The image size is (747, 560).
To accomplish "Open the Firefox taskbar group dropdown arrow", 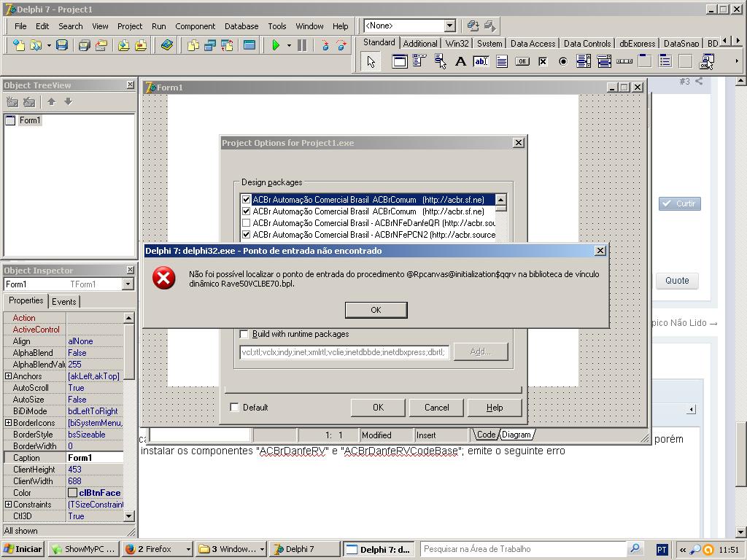I will [x=188, y=549].
